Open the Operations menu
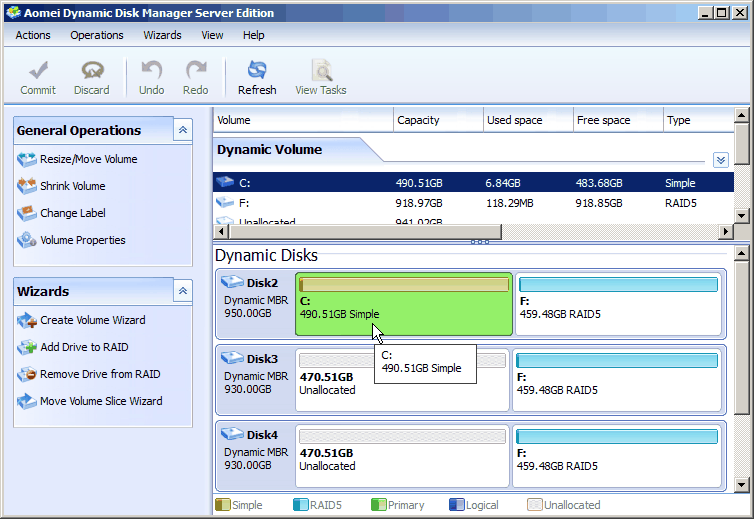This screenshot has width=754, height=519. point(97,35)
